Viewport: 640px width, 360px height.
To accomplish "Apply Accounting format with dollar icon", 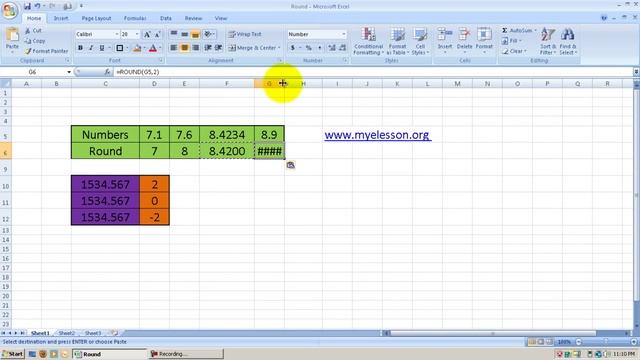I will pos(293,48).
